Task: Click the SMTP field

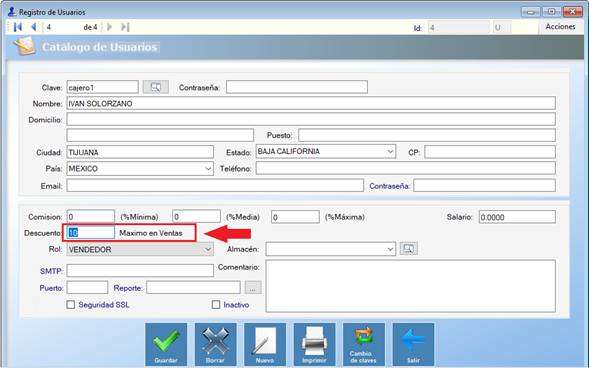Action: (x=140, y=271)
